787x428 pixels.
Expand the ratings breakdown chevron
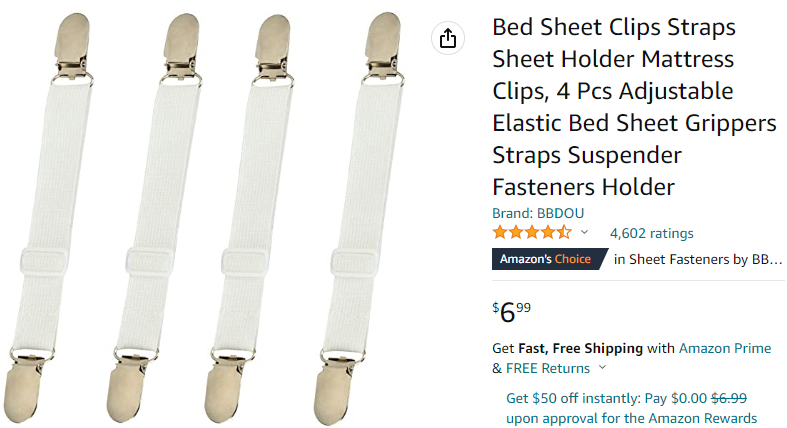[x=585, y=232]
